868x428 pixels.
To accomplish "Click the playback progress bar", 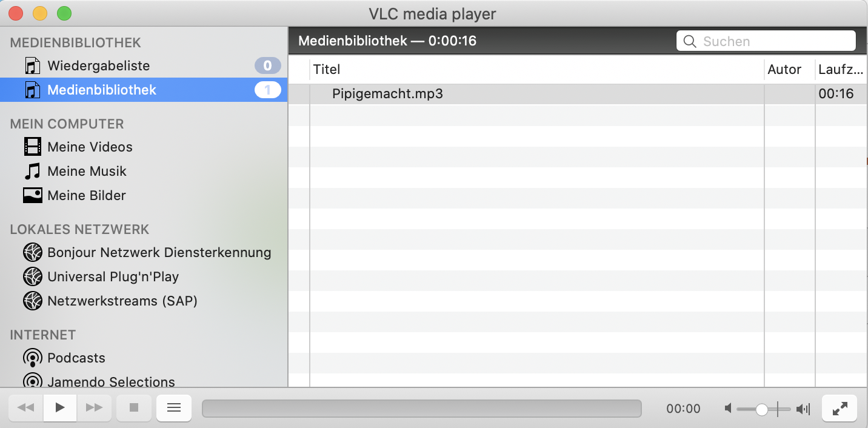I will pyautogui.click(x=421, y=409).
